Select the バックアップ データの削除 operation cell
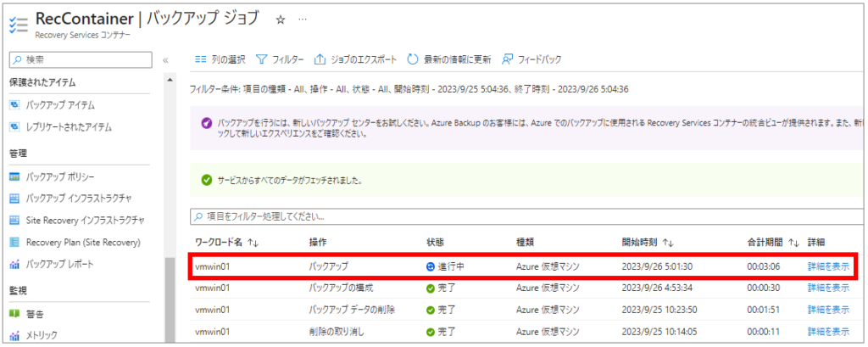Image resolution: width=868 pixels, height=347 pixels. click(x=352, y=310)
